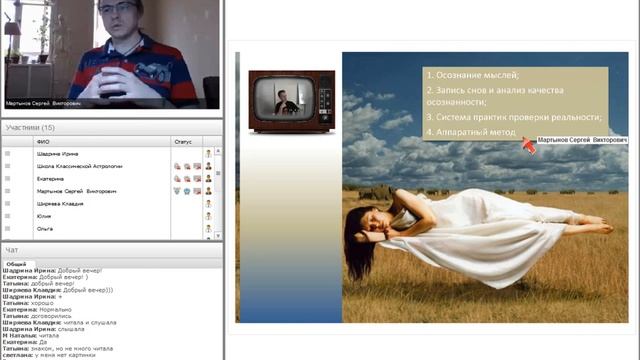Click chat message 'Татьяна: хорошо'

point(28,303)
